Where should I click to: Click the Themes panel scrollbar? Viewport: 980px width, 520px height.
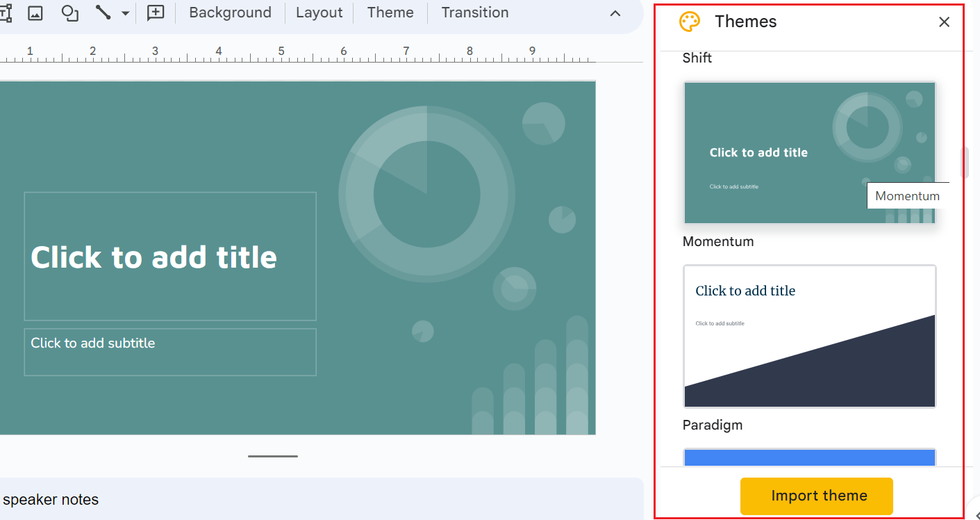[964, 161]
